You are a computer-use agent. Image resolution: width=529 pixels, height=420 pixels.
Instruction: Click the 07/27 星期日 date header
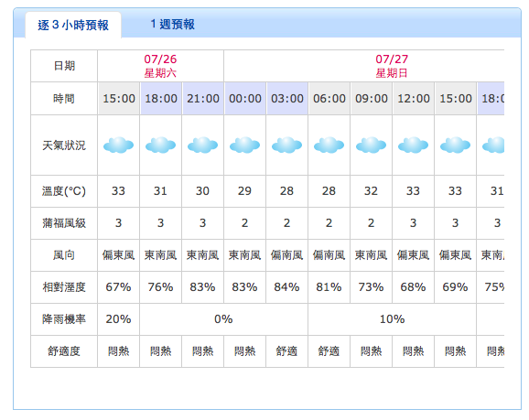tap(392, 66)
